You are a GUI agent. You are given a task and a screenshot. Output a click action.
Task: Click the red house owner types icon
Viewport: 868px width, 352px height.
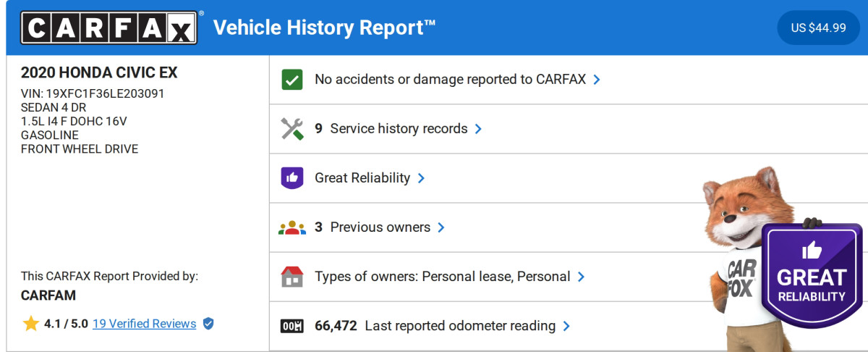[x=292, y=277]
